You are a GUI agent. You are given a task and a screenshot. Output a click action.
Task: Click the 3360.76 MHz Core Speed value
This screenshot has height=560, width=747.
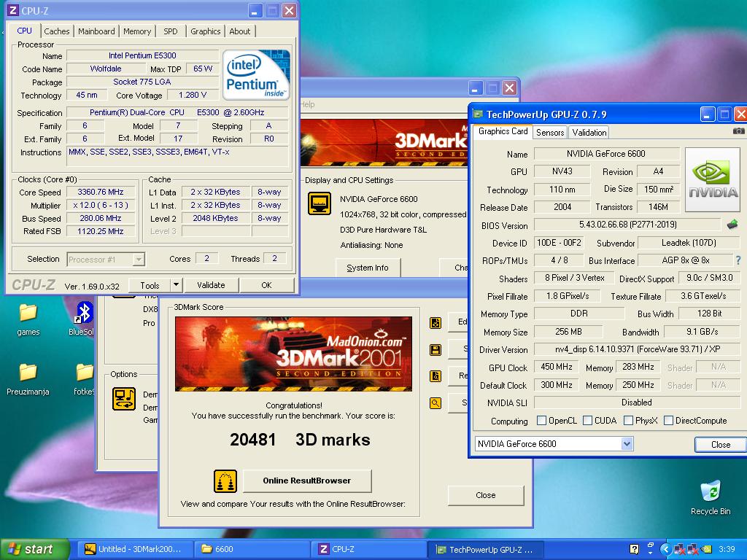click(x=101, y=192)
